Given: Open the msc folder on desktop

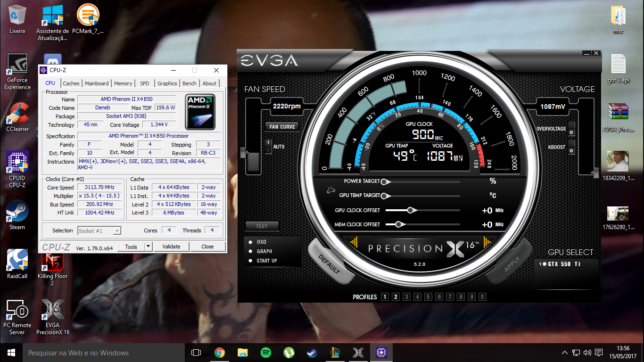Looking at the screenshot, I should (x=618, y=20).
